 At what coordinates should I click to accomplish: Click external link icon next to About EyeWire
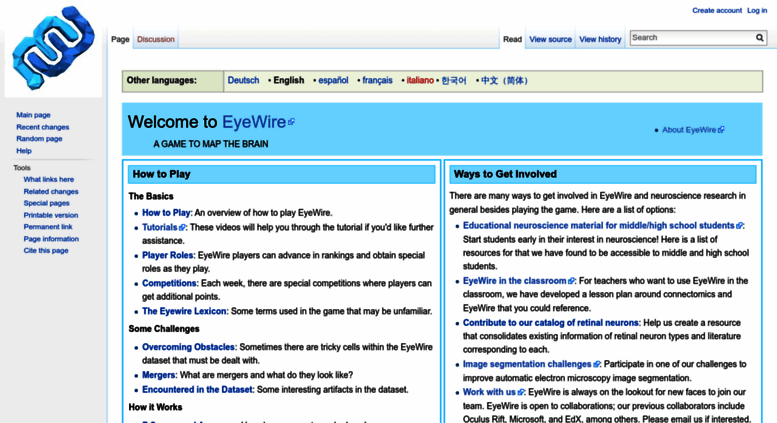point(721,130)
